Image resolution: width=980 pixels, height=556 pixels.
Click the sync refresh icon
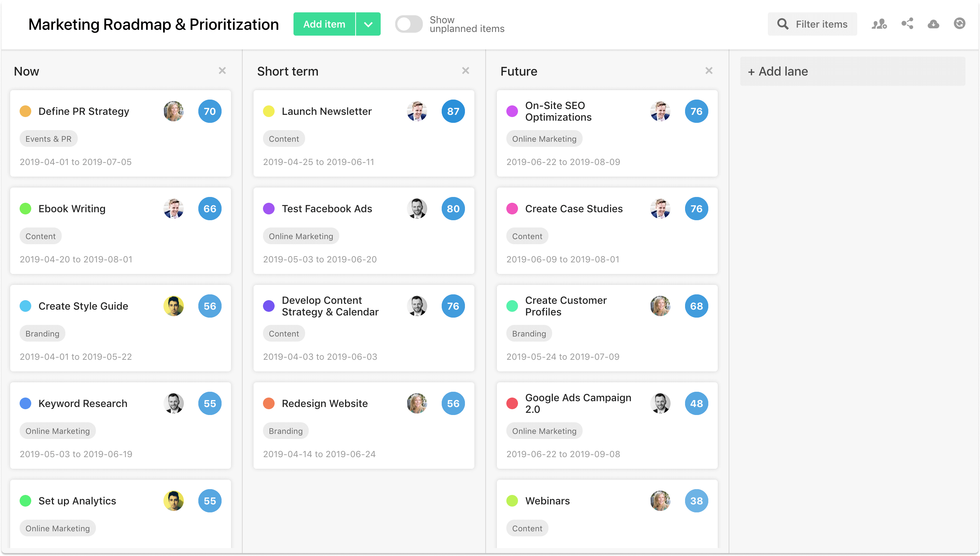tap(960, 24)
